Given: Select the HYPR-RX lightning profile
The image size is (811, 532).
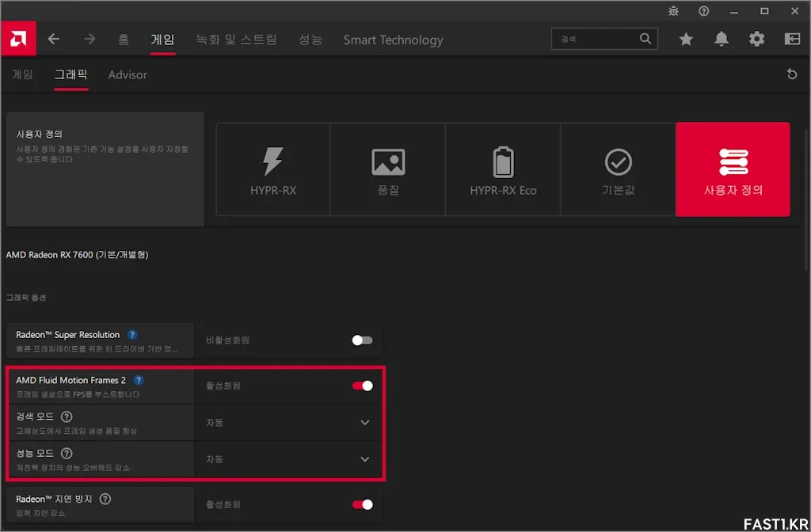Looking at the screenshot, I should point(273,169).
